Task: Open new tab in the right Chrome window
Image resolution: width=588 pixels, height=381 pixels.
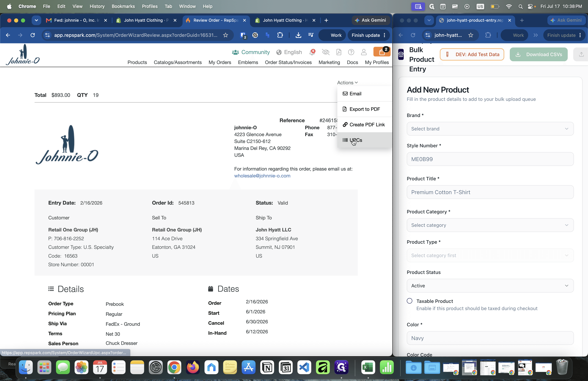Action: pos(522,20)
